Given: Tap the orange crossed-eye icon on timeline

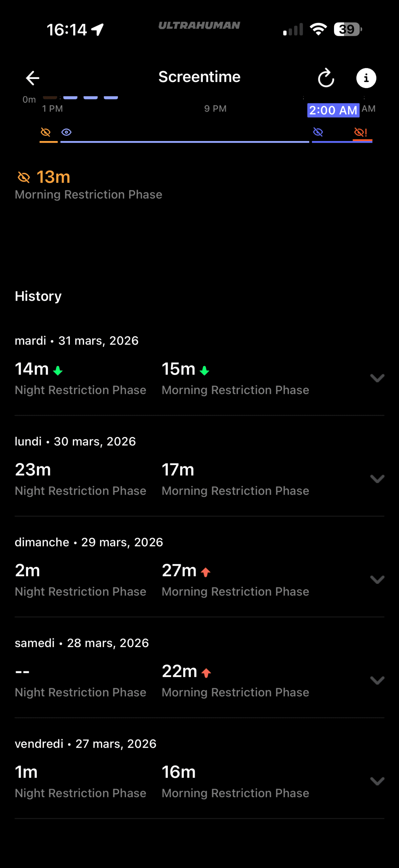Looking at the screenshot, I should point(45,132).
